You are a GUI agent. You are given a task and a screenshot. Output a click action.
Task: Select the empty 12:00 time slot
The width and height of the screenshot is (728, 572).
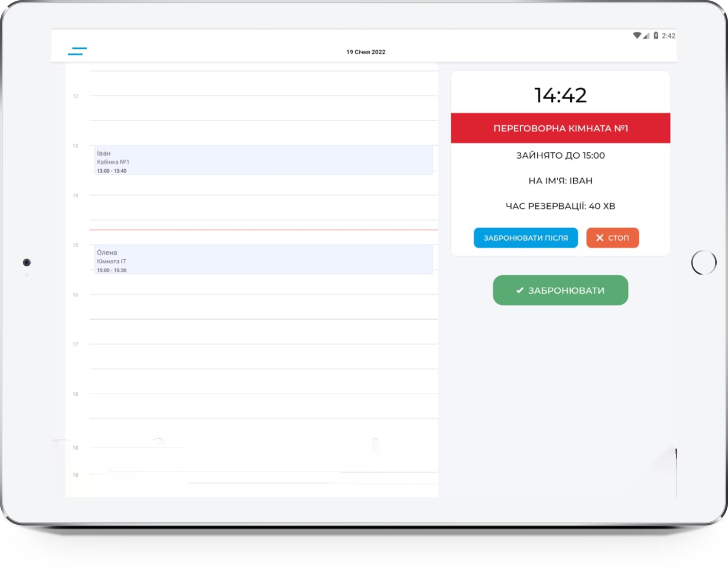pyautogui.click(x=263, y=108)
